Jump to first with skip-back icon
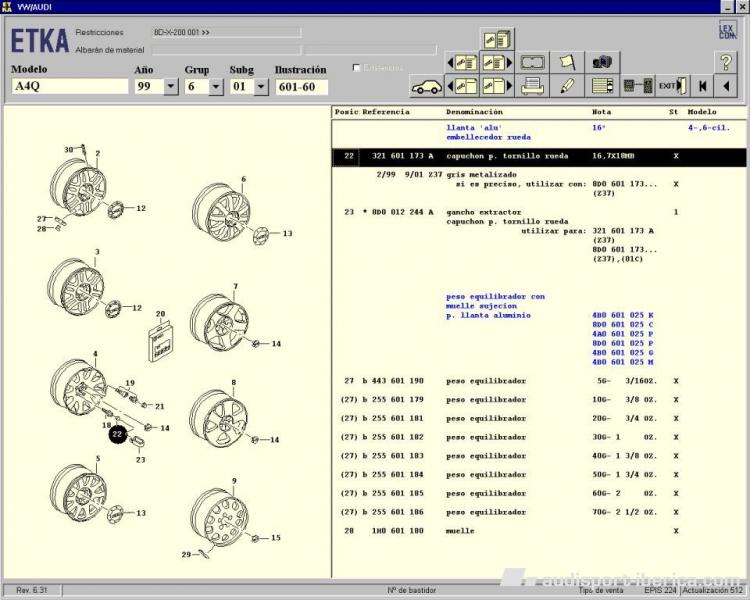The image size is (750, 600). tap(702, 86)
